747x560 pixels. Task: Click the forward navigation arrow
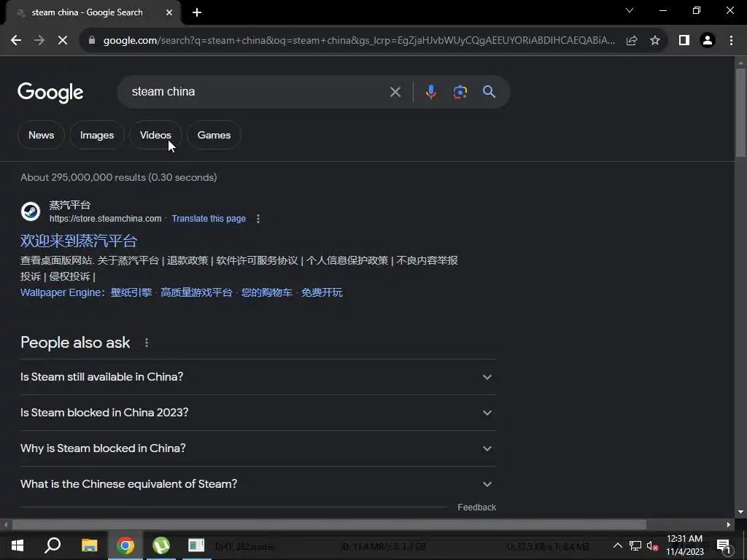pyautogui.click(x=39, y=41)
